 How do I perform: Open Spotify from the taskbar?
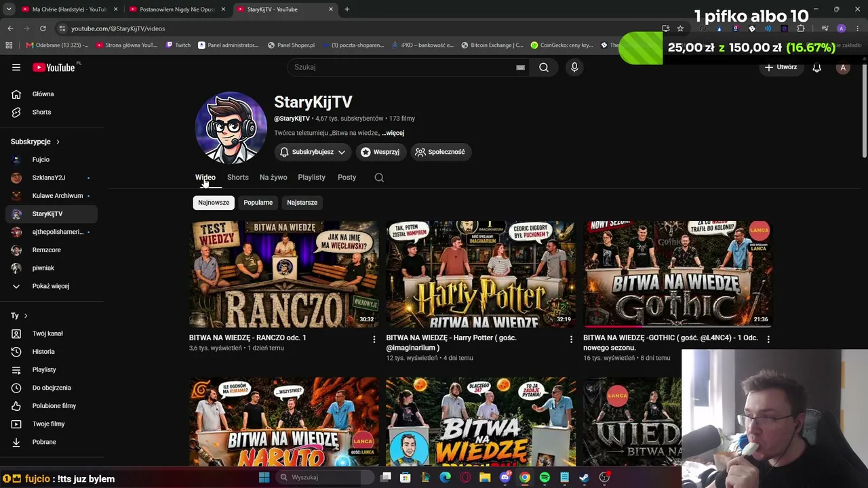point(545,477)
